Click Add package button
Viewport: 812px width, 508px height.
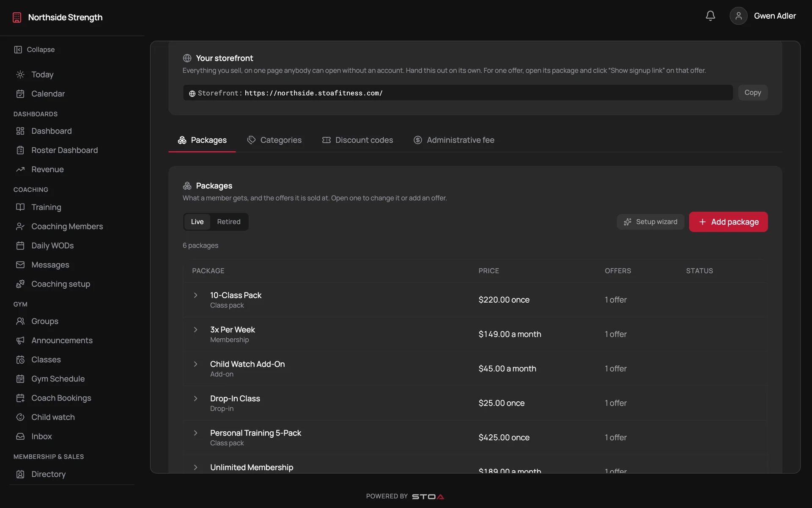pyautogui.click(x=728, y=222)
